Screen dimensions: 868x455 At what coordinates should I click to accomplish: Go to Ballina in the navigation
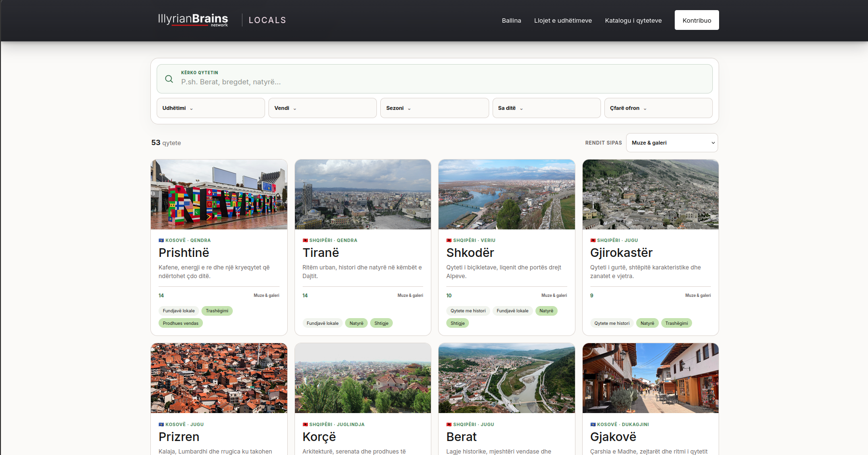tap(511, 20)
